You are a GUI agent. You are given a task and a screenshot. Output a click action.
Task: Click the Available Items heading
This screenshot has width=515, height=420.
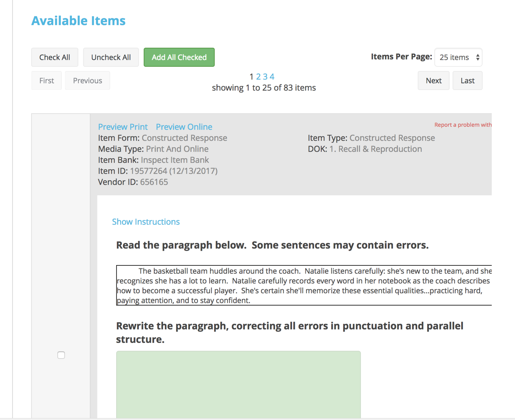(x=78, y=21)
